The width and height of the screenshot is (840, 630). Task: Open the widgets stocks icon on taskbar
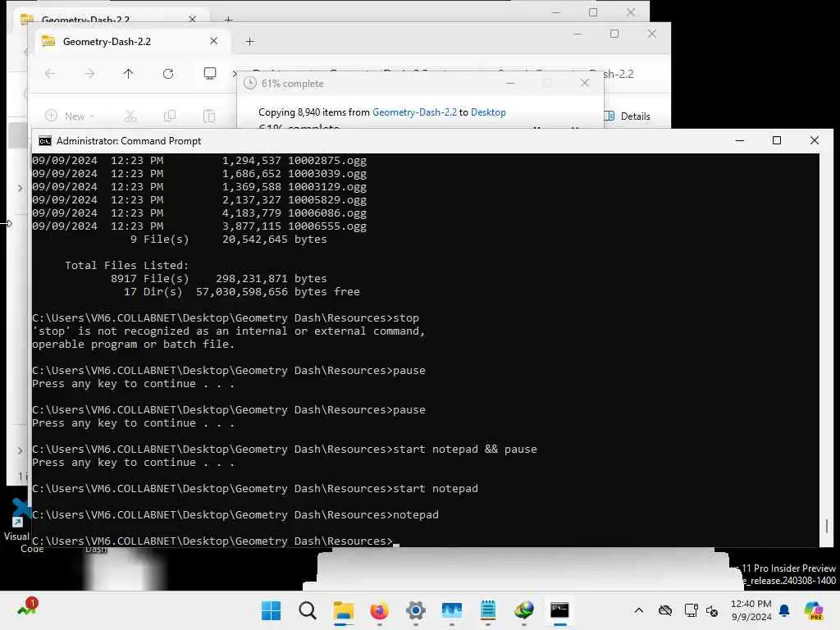click(27, 608)
